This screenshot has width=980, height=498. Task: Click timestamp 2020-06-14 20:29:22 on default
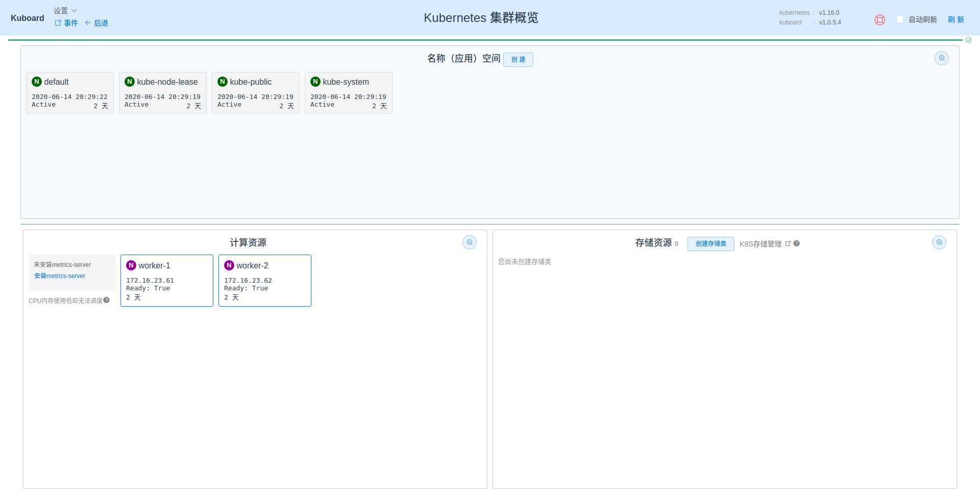pos(69,97)
